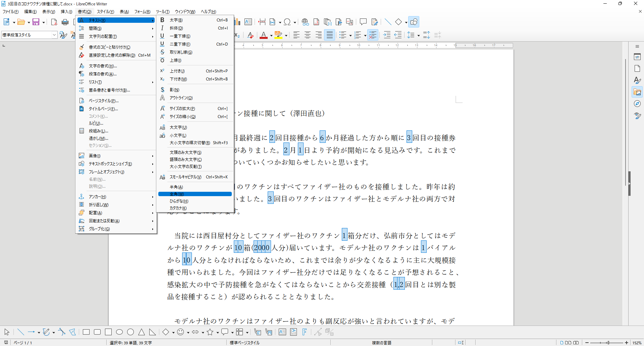
Task: Align text right
Action: (x=319, y=35)
